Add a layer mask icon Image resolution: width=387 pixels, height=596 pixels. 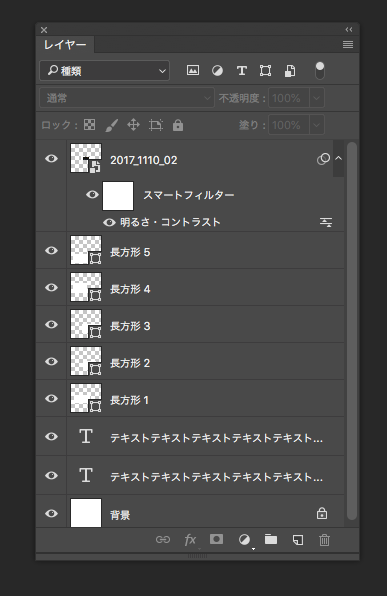point(216,539)
